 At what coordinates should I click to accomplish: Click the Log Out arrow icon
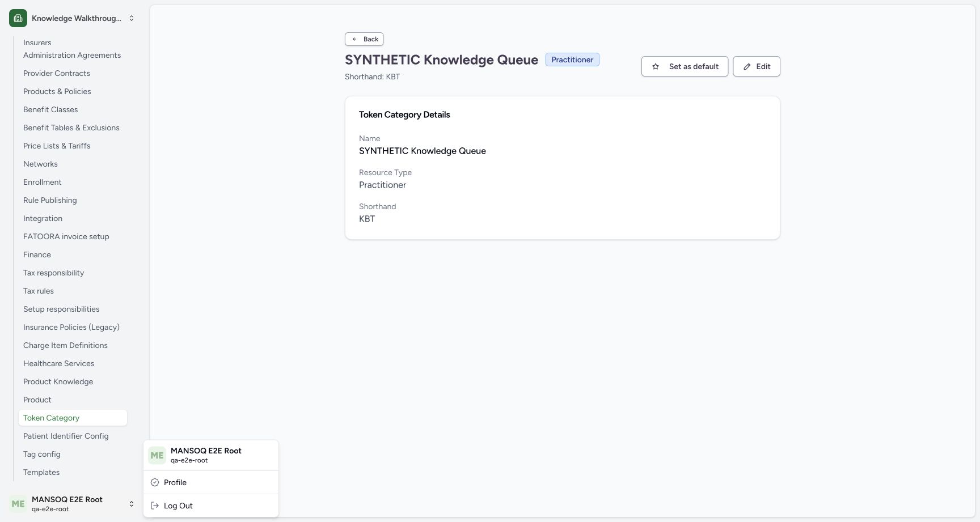point(155,506)
